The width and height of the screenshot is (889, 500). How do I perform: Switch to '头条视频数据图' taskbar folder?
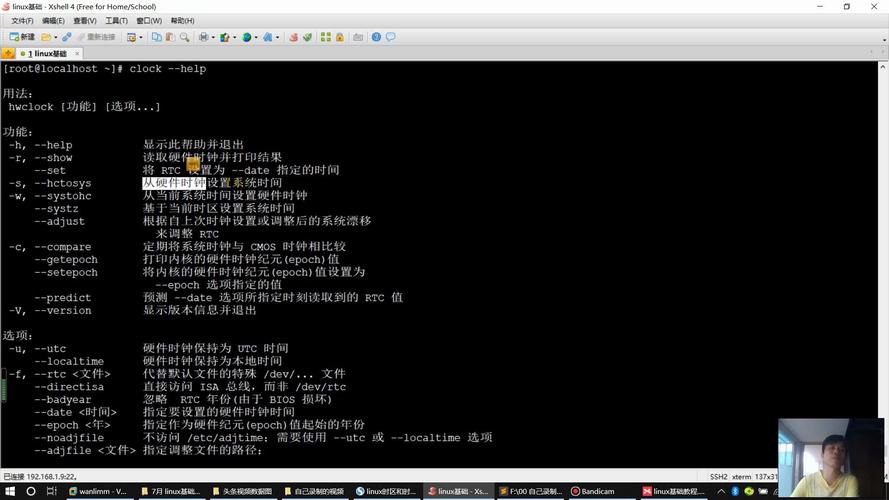(x=242, y=491)
